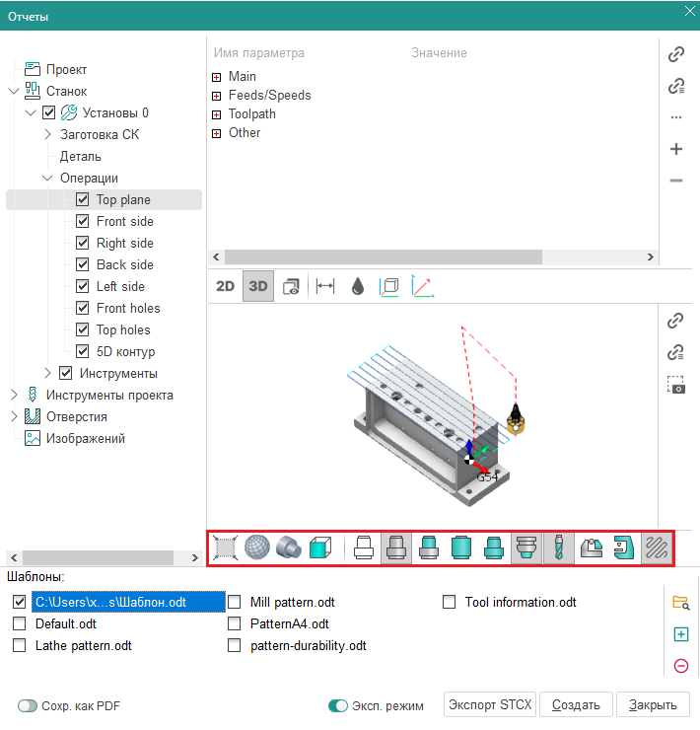This screenshot has width=700, height=730.
Task: Toggle the Сохр. как PDF switch
Action: tap(27, 705)
